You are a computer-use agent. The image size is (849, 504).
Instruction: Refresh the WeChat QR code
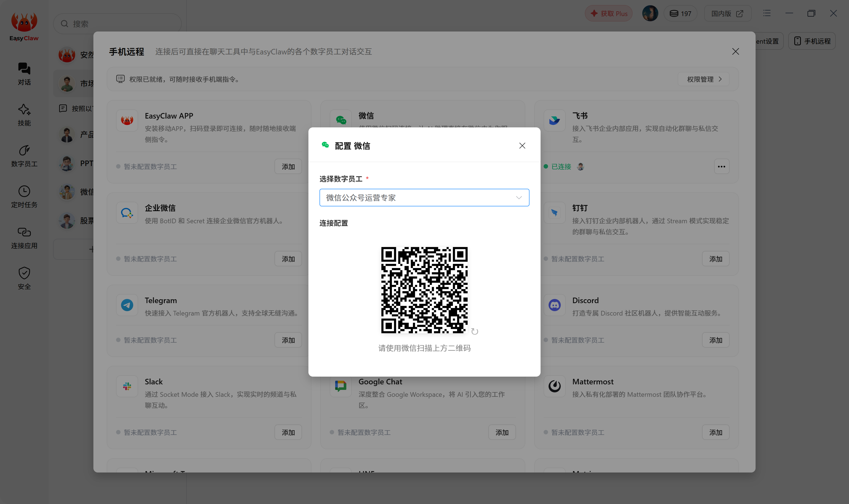[x=475, y=332]
